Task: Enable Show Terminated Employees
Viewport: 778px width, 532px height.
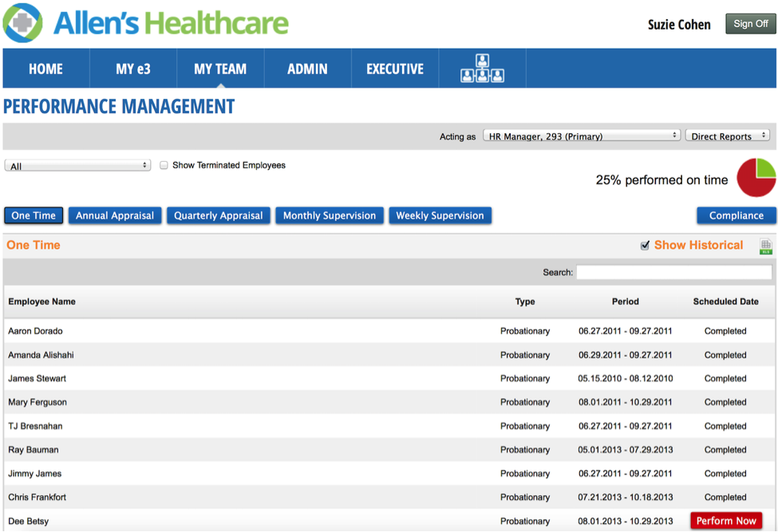Action: point(164,164)
